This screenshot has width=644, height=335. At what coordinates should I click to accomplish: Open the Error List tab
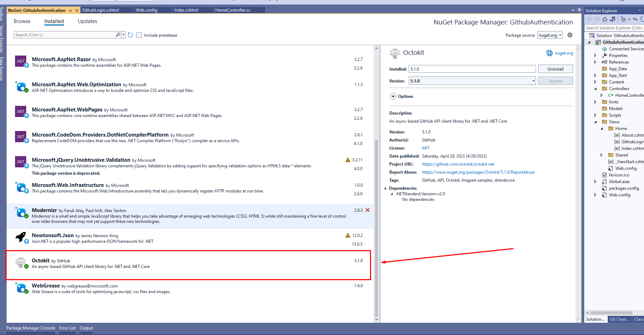coord(67,328)
